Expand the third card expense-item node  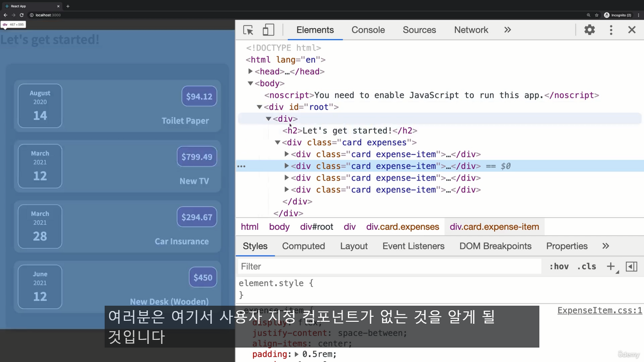pos(287,177)
